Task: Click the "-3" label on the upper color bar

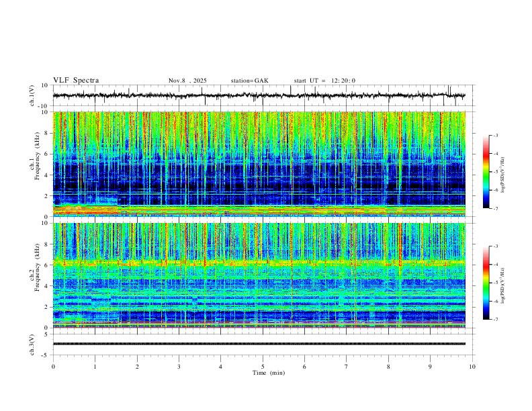Action: click(496, 135)
